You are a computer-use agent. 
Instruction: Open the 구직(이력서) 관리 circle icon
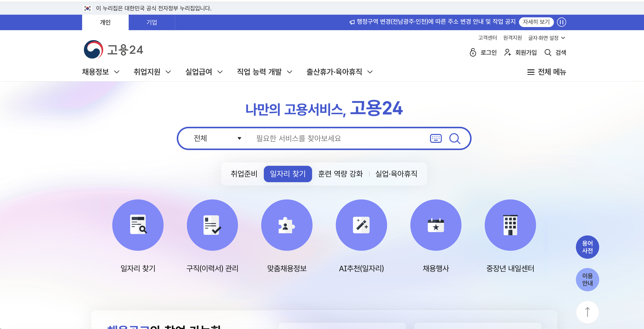212,225
